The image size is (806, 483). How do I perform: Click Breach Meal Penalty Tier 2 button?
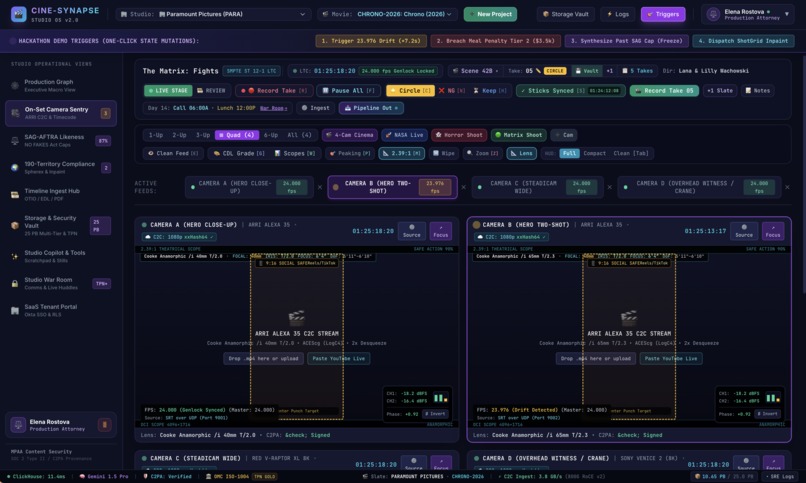coord(495,41)
